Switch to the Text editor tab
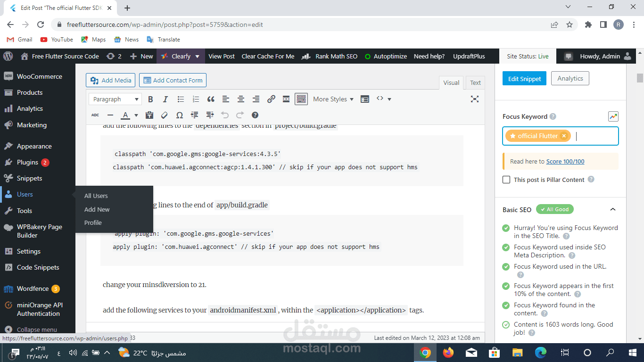The image size is (644, 362). [x=475, y=82]
